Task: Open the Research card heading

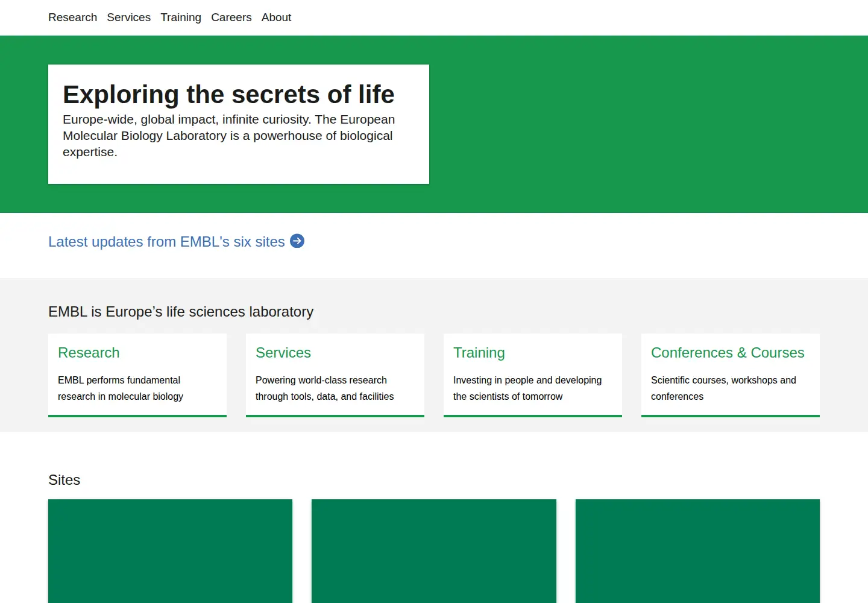Action: 89,353
